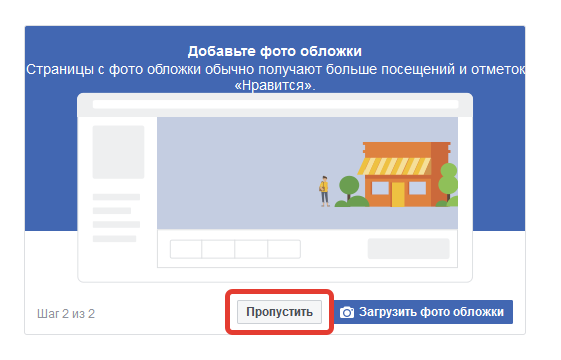Click the tall green tree right of the shop
This screenshot has height=360, width=561.
point(448,182)
